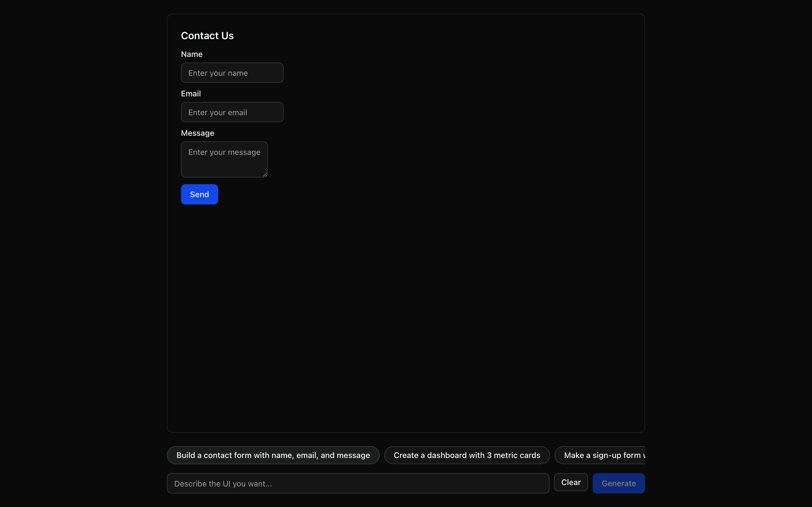Focus the 'Describe the UI you want' prompt box
The image size is (812, 507).
(x=358, y=483)
